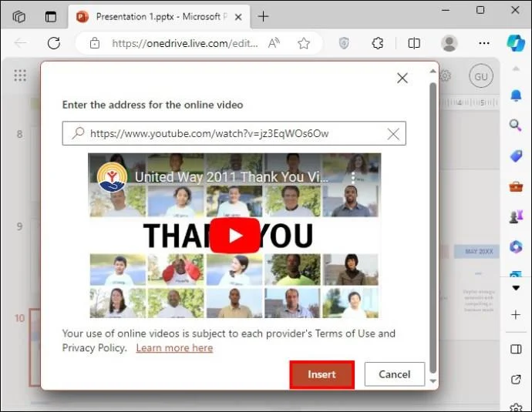Play the YouTube video preview

pyautogui.click(x=235, y=236)
